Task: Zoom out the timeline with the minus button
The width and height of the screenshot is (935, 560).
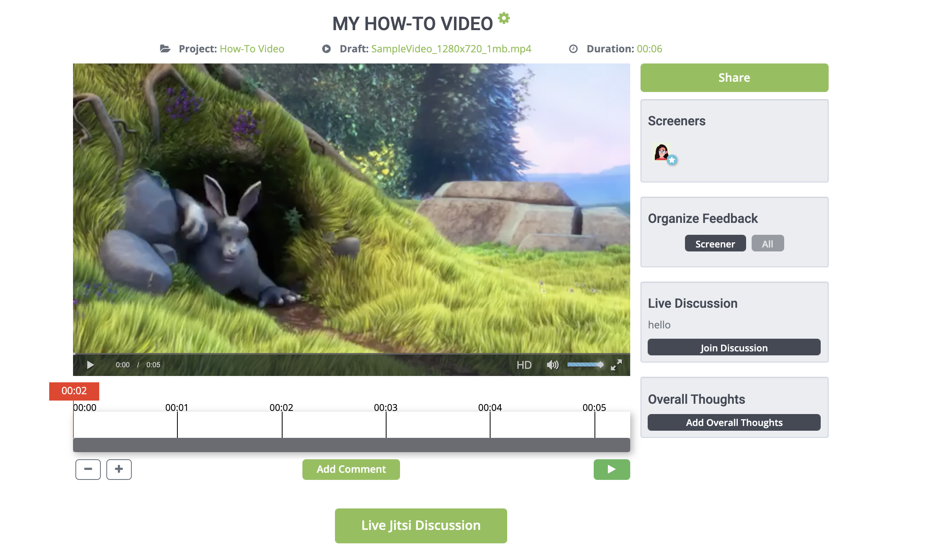Action: (88, 469)
